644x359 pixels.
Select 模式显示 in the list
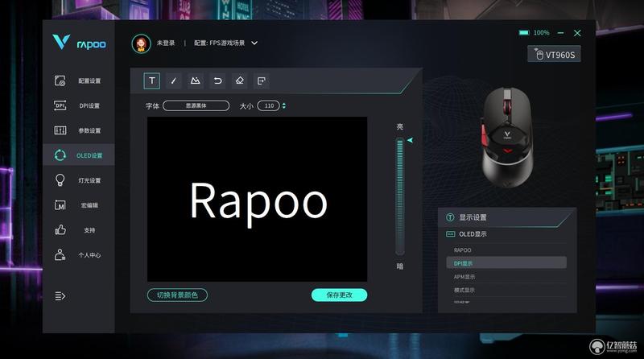pos(506,290)
